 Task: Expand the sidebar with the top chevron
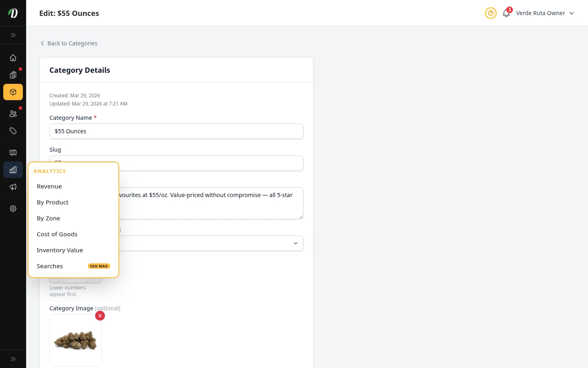click(13, 35)
